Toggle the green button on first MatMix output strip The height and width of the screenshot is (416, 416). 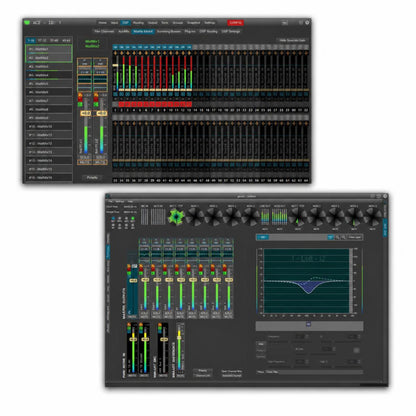point(80,105)
